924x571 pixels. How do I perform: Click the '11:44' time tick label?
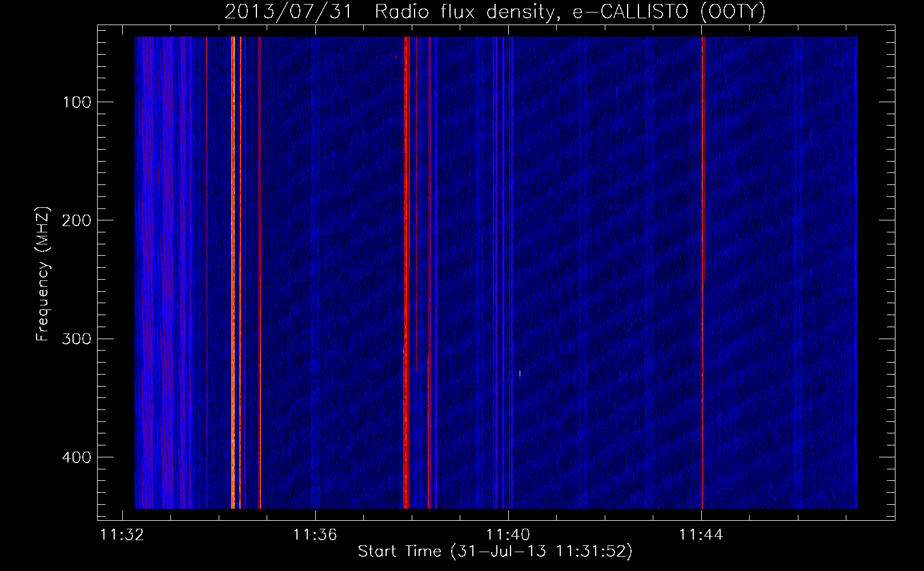pos(701,534)
